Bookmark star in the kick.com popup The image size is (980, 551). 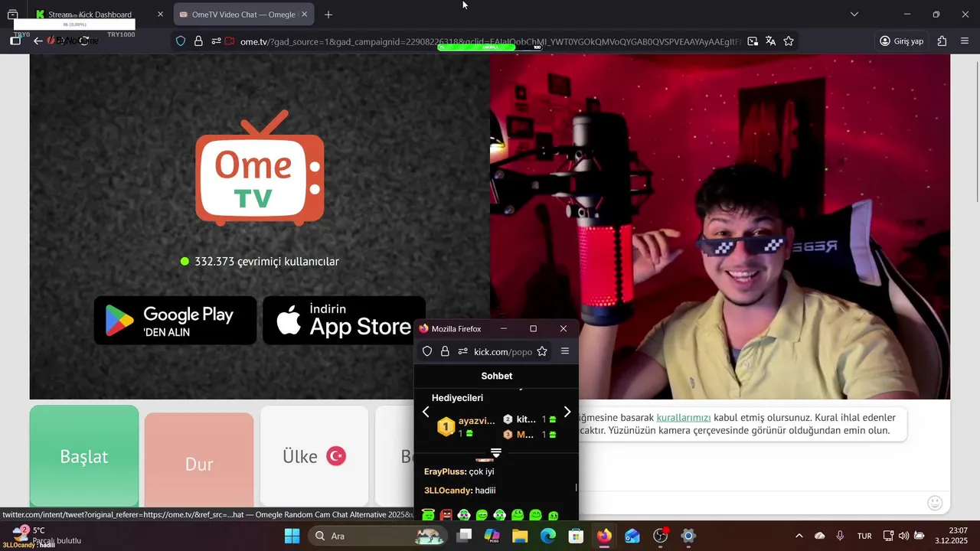pos(542,351)
